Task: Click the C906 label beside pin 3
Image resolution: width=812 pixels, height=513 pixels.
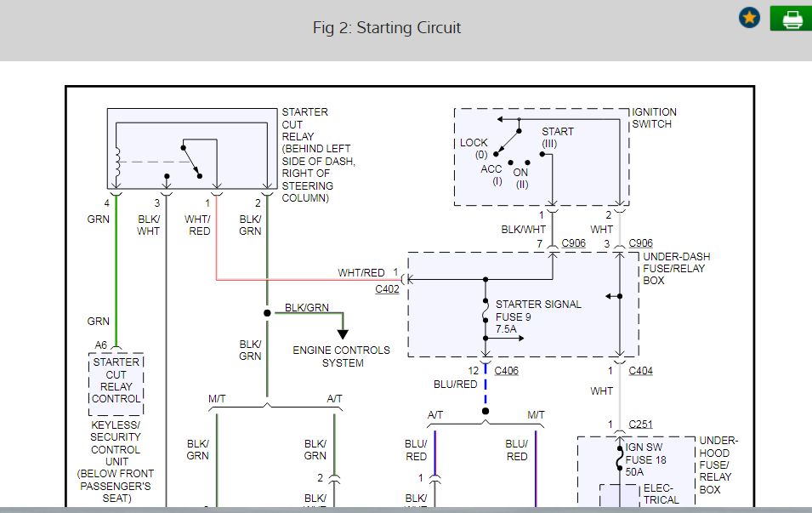Action: pyautogui.click(x=640, y=243)
